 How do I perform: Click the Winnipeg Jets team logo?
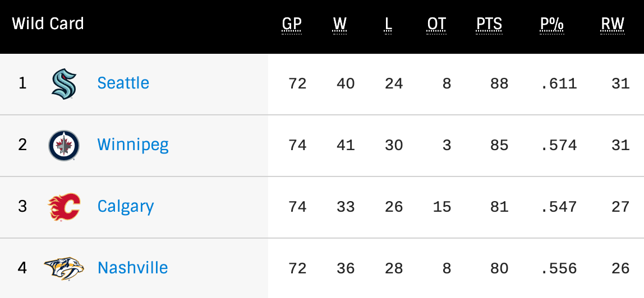click(x=64, y=145)
